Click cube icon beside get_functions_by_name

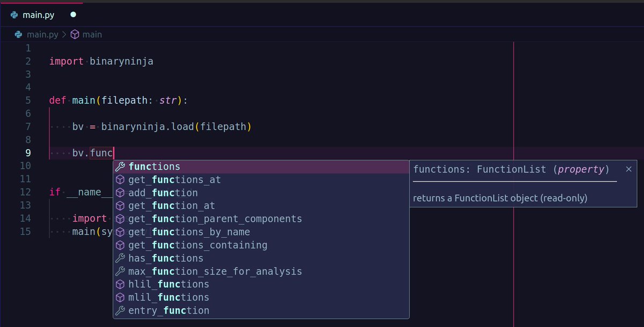click(x=120, y=232)
